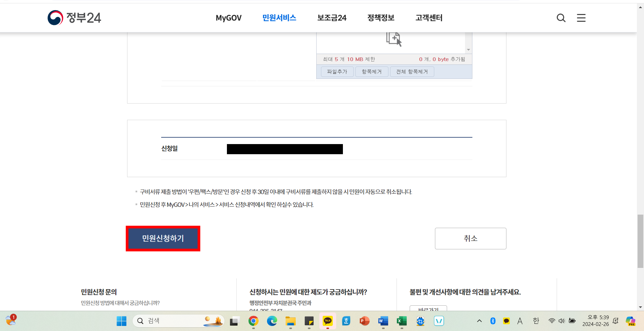Viewport: 644px width, 331px height.
Task: Switch to the MyGOV menu
Action: (229, 18)
